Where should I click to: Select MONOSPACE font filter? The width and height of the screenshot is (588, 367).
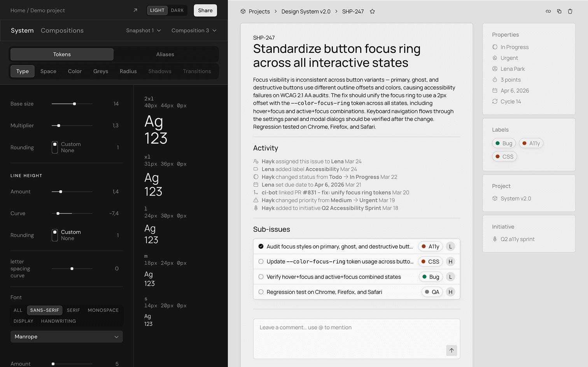point(103,310)
